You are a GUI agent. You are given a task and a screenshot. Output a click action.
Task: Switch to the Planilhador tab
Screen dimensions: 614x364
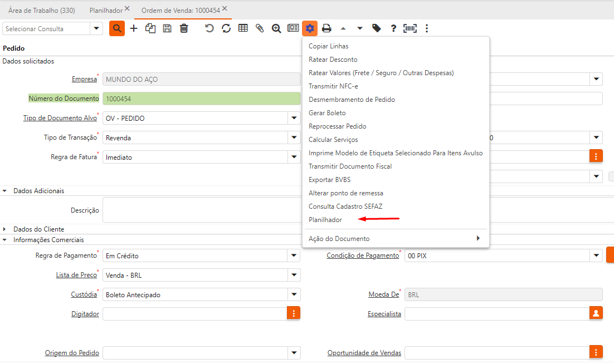pos(106,10)
